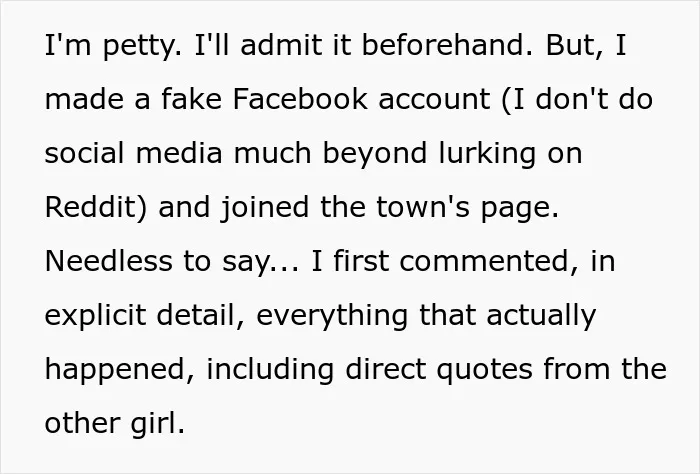Viewport: 700px width, 474px height.
Task: Click the word "account"
Action: pos(434,100)
